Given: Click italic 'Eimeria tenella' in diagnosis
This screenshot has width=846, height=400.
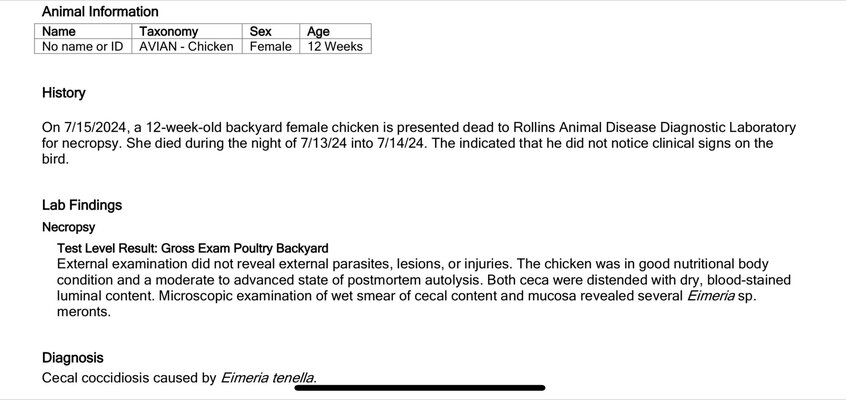Looking at the screenshot, I should [x=268, y=378].
